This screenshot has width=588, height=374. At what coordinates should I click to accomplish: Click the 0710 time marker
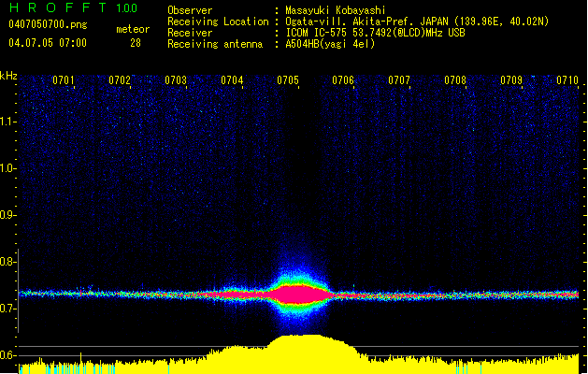566,80
